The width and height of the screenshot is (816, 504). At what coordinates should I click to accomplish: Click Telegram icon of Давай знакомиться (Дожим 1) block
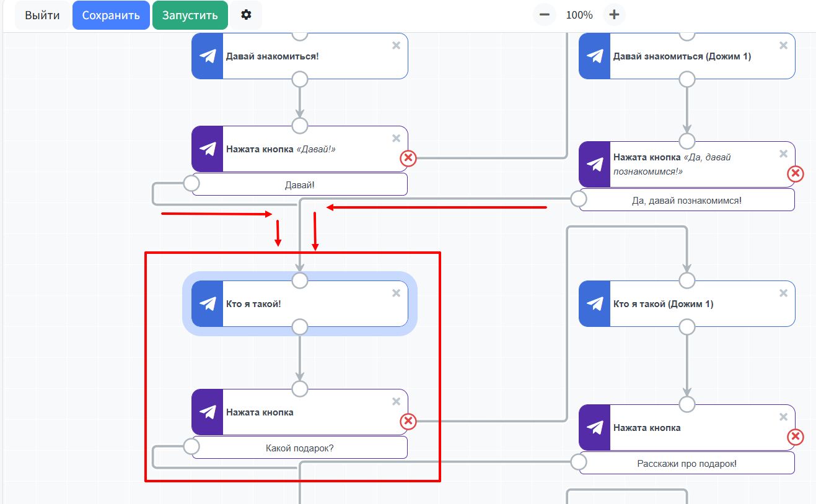tap(595, 56)
